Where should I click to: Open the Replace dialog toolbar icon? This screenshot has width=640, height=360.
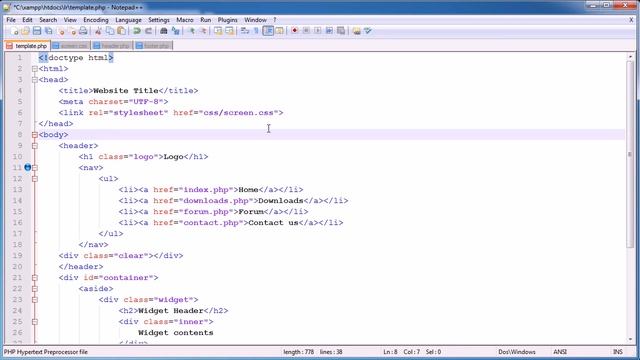click(x=176, y=31)
